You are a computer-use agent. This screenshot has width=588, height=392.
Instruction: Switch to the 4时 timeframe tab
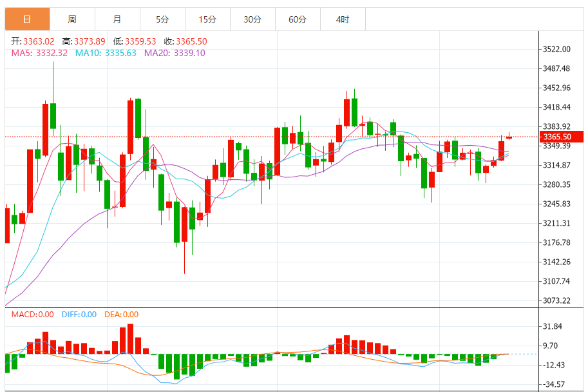tap(343, 19)
